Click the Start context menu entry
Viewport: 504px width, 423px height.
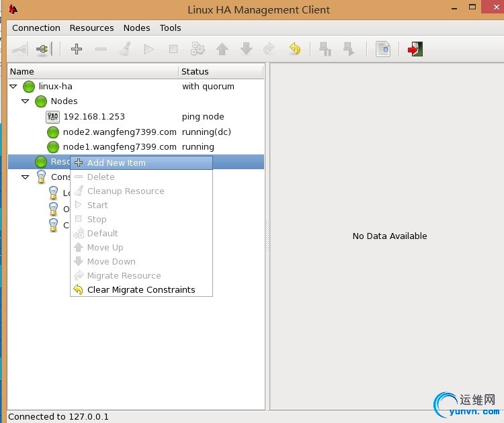(x=141, y=205)
